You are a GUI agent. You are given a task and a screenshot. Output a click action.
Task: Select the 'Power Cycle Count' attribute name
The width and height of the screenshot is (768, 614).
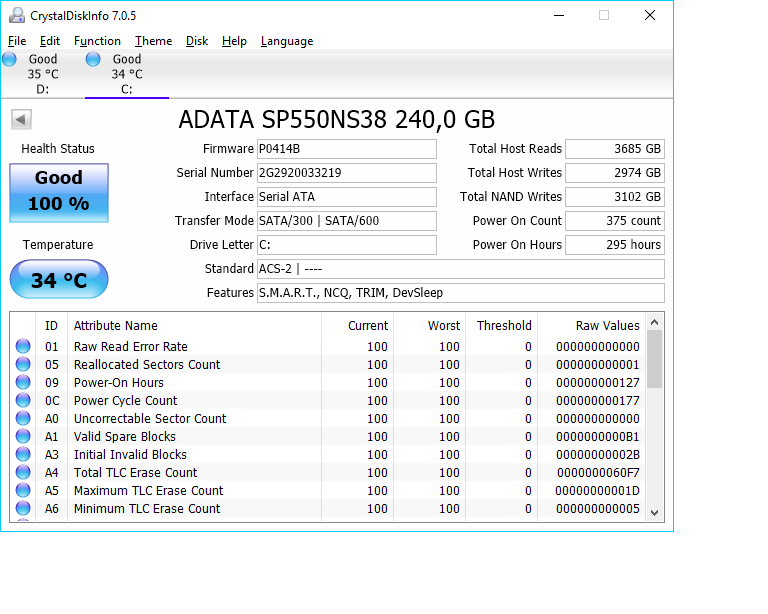point(125,401)
